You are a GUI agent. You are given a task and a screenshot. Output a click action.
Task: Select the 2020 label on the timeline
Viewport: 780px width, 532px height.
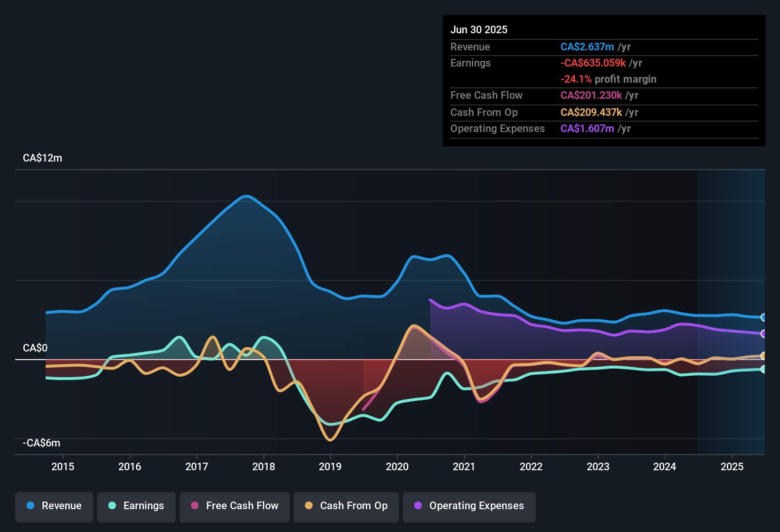click(397, 466)
